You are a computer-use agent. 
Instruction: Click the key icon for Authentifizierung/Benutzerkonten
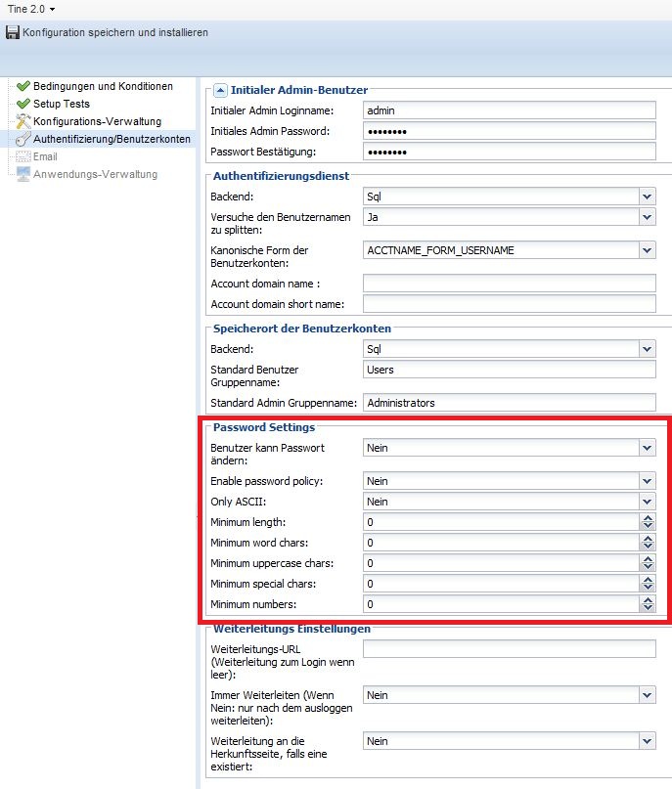[24, 139]
